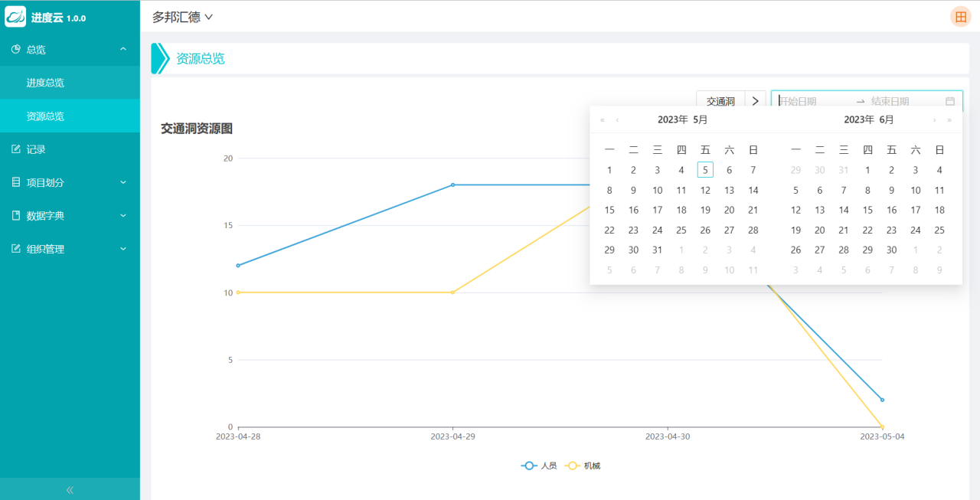Toggle 人员 series in chart legend
980x500 pixels.
[x=539, y=466]
